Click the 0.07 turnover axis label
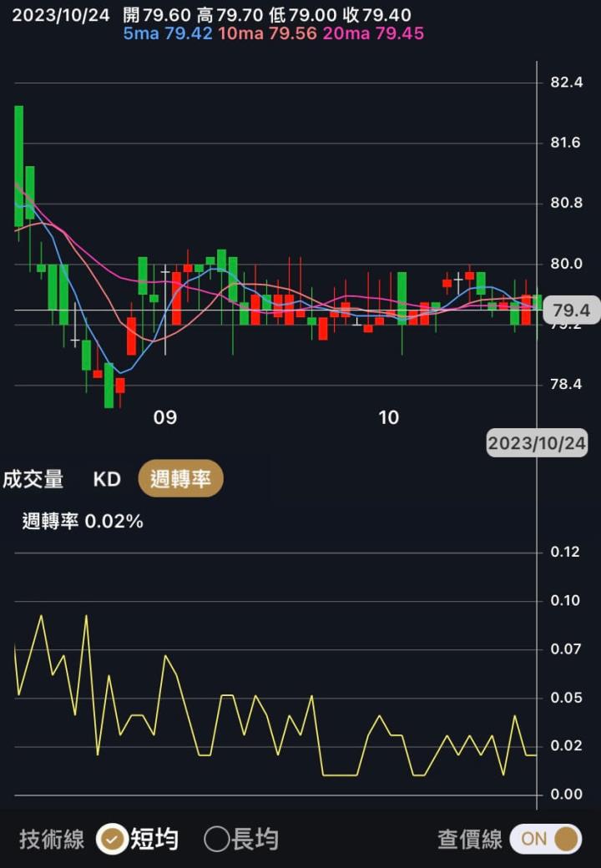 coord(565,648)
